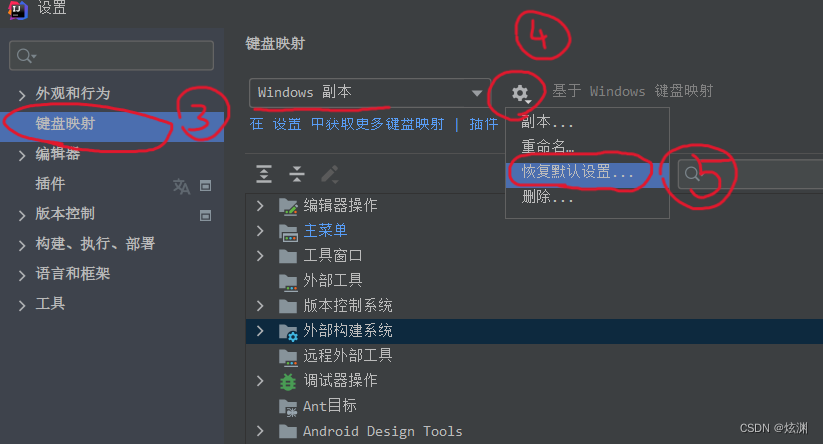Open the Windows 副本 keymap dropdown
The width and height of the screenshot is (823, 444).
point(370,93)
